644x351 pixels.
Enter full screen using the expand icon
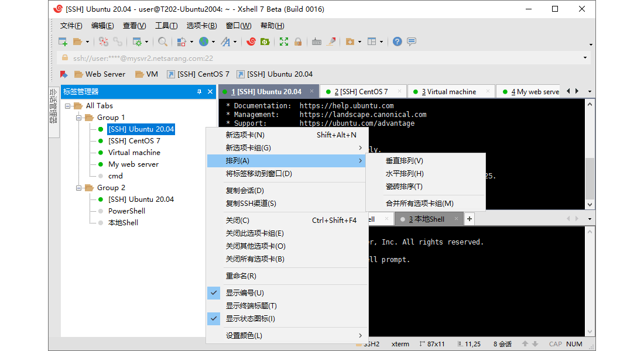283,42
